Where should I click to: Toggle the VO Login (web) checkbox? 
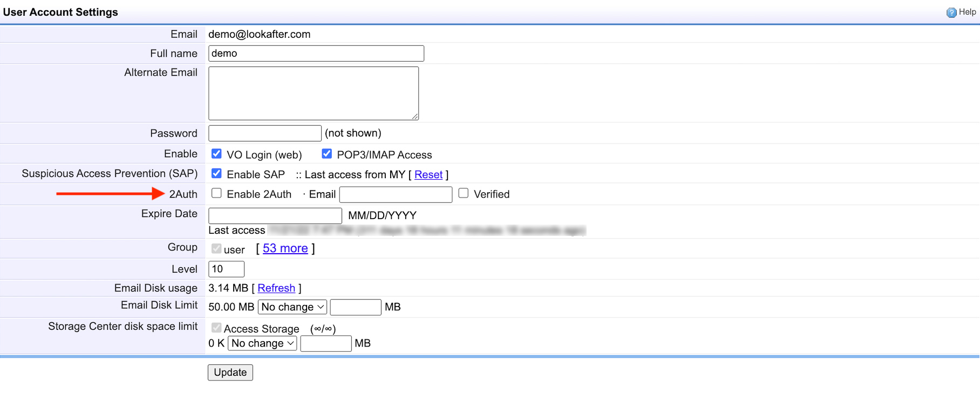(216, 154)
